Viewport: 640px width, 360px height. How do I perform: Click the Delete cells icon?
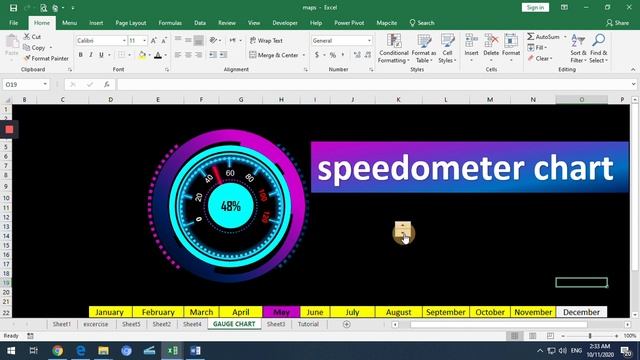point(491,41)
